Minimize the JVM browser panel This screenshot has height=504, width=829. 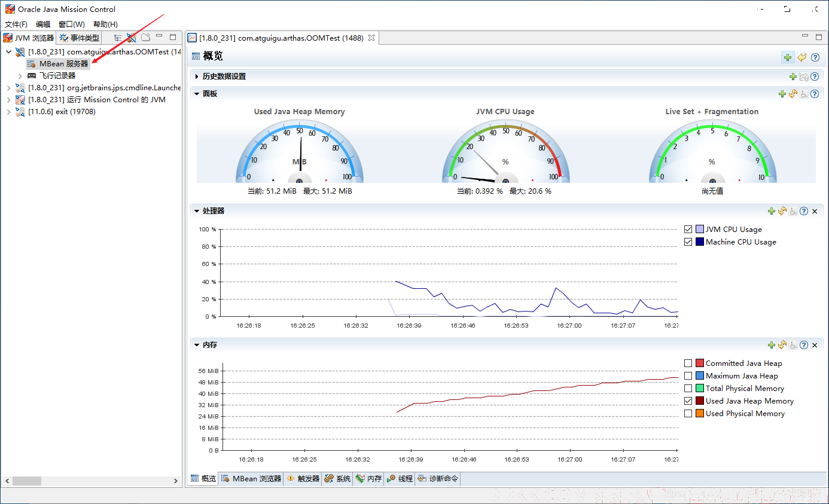[x=160, y=37]
